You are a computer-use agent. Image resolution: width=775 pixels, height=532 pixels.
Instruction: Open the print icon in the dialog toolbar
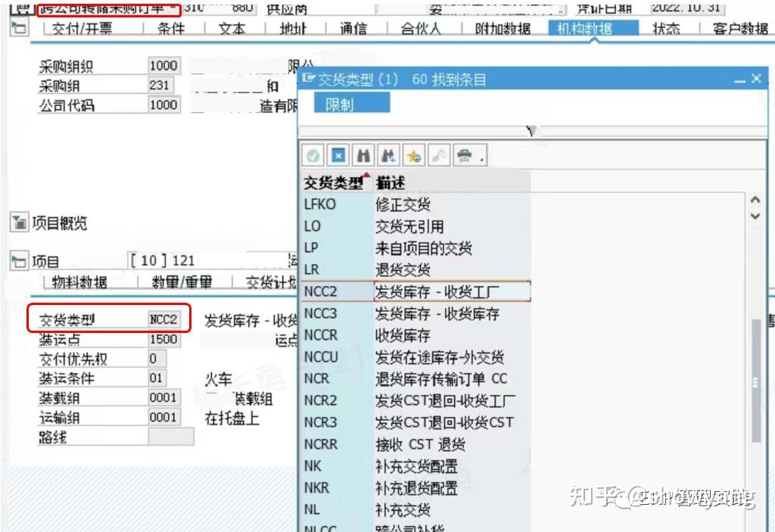[x=465, y=157]
